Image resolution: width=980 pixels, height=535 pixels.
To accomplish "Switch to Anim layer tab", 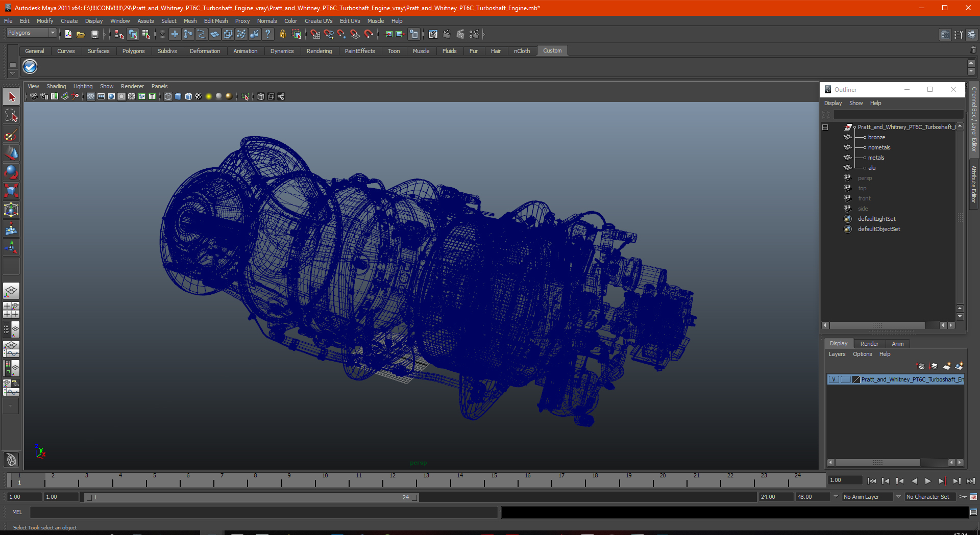I will pyautogui.click(x=898, y=344).
